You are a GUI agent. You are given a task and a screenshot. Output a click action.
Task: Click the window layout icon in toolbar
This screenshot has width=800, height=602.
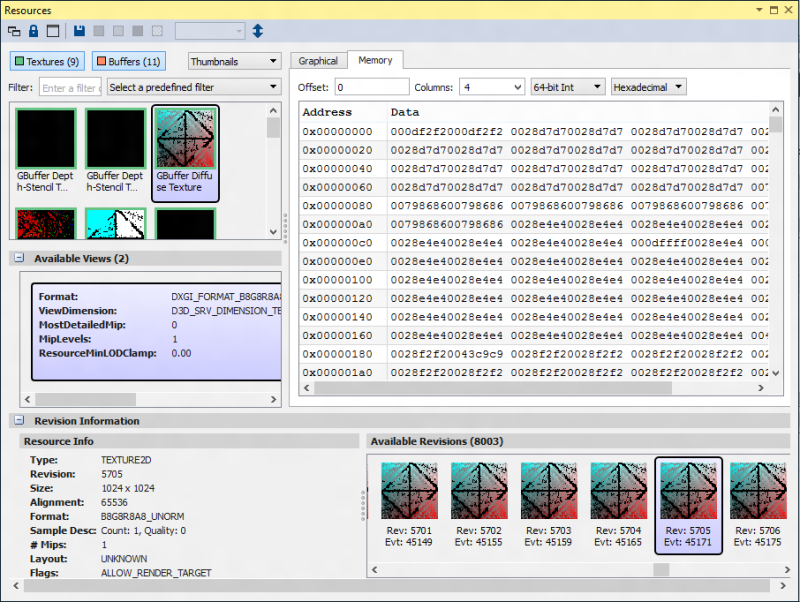click(52, 32)
